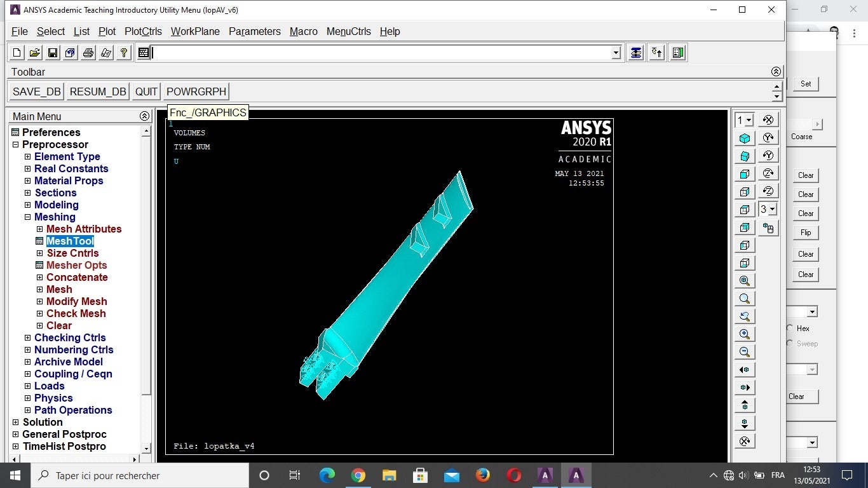Click the Zoom In icon
This screenshot has height=488, width=868.
745,334
